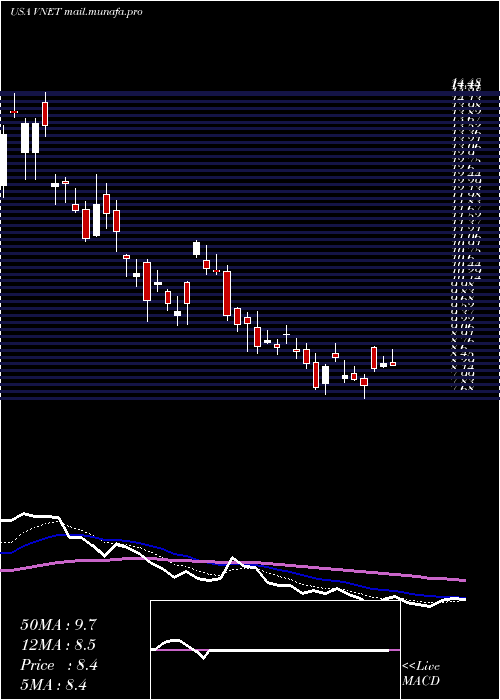Click the 'Price : 8.4' value

58,666
